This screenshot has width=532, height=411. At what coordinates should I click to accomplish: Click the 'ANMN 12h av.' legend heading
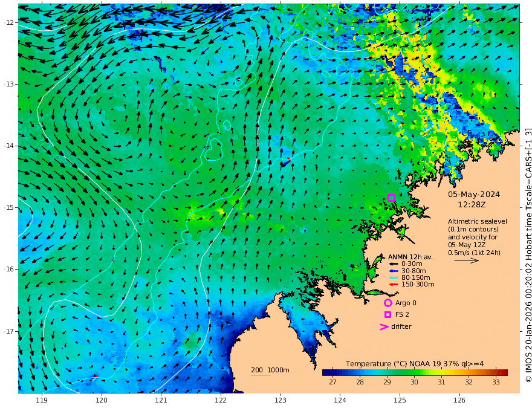[x=410, y=257]
